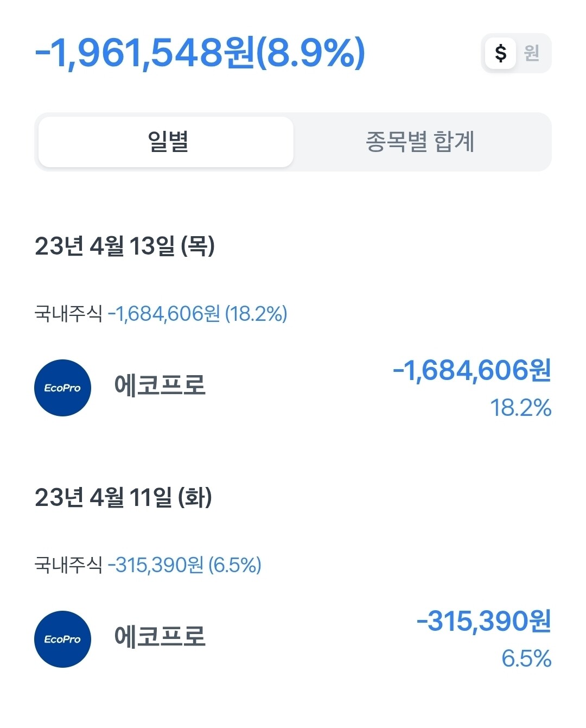Click 국내주식 label in the April 13 section

[x=68, y=314]
